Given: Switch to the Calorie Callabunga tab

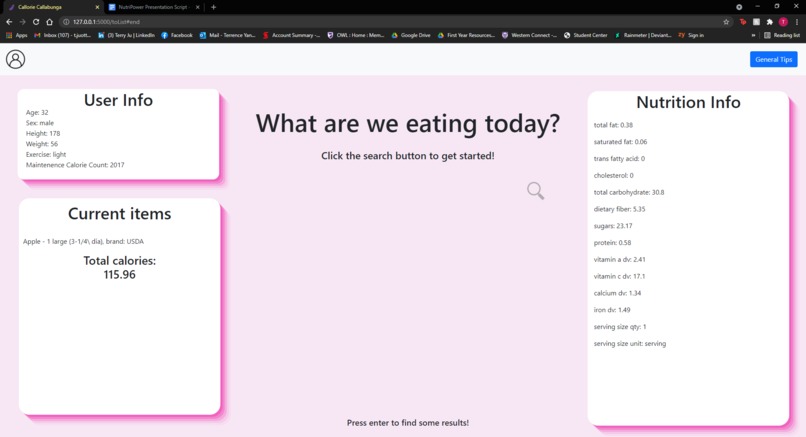Looking at the screenshot, I should coord(51,7).
